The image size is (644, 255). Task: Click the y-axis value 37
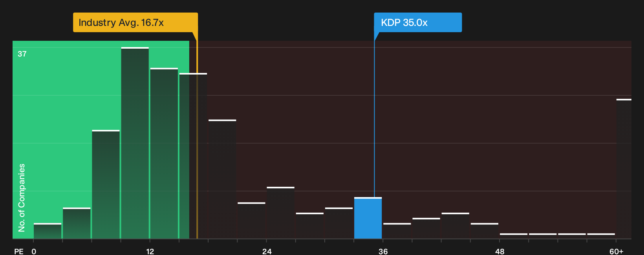[x=22, y=54]
